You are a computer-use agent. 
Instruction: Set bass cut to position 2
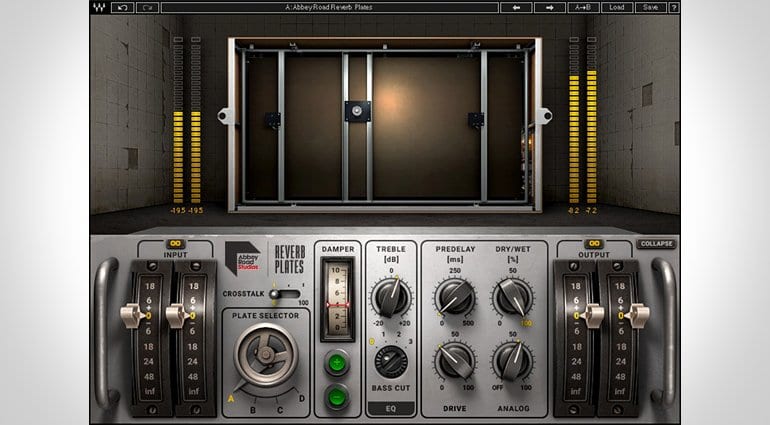point(399,334)
